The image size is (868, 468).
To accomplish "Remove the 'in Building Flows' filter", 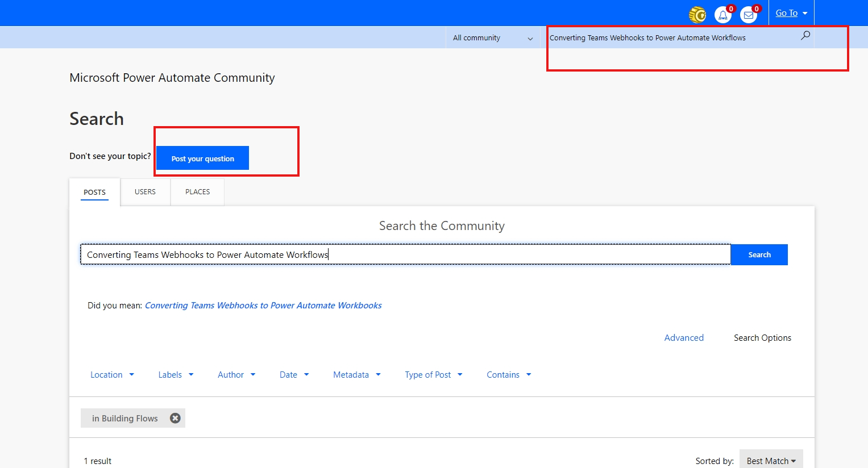I will point(175,418).
